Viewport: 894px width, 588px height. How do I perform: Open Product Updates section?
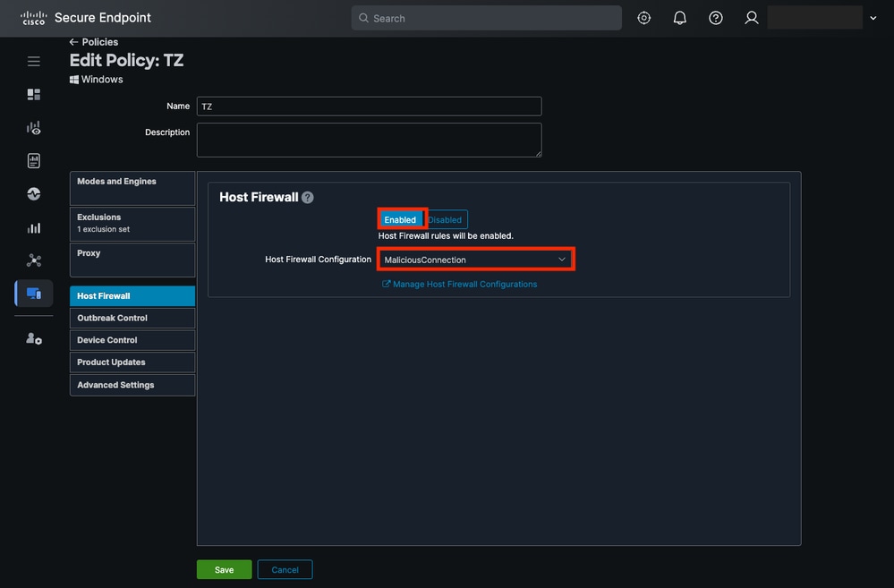coord(132,362)
